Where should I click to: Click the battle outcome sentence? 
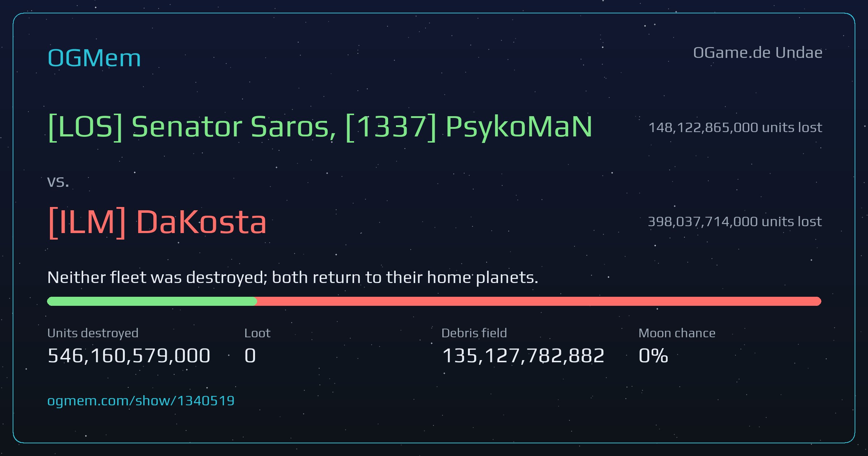coord(293,278)
